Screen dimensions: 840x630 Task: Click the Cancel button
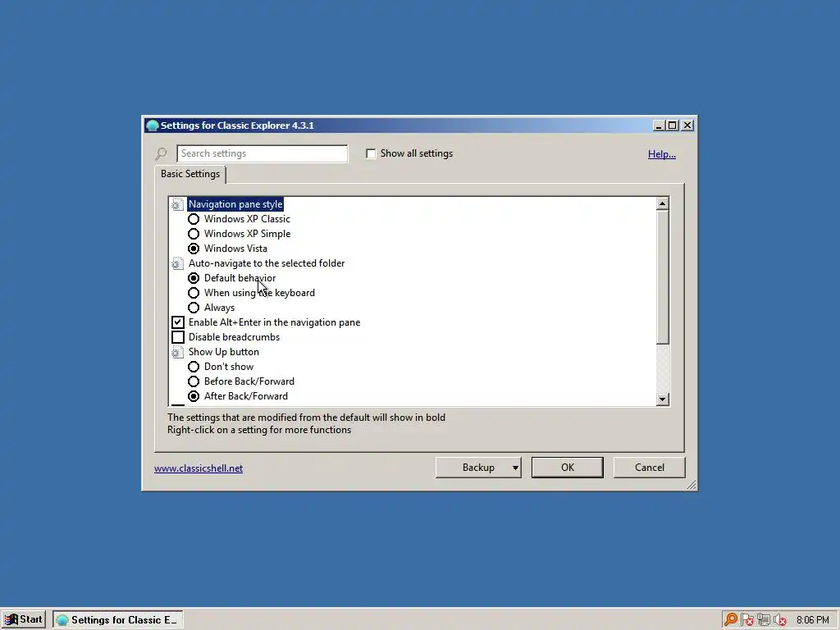click(650, 467)
